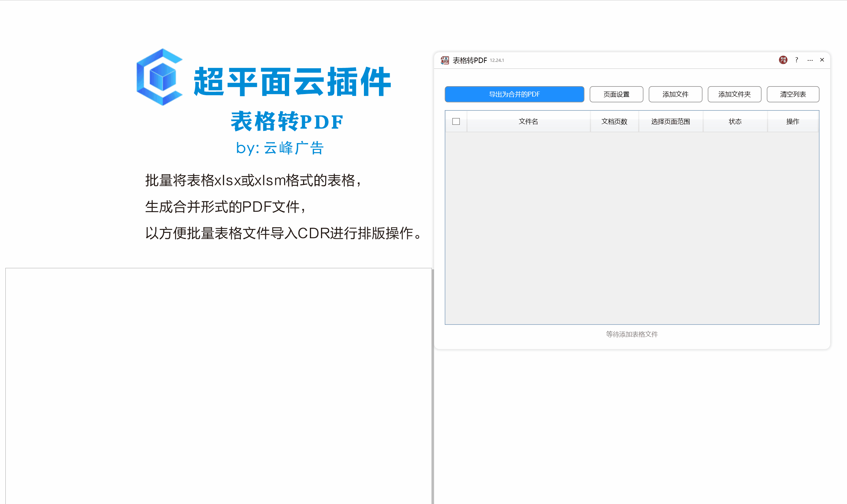Screen dimensions: 847x504
Task: Sort by the 文件名 column header
Action: (528, 122)
